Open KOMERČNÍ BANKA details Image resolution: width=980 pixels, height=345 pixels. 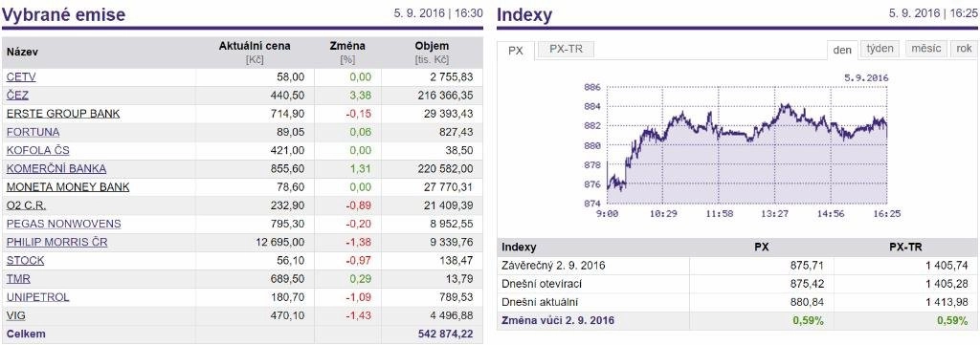pyautogui.click(x=56, y=168)
